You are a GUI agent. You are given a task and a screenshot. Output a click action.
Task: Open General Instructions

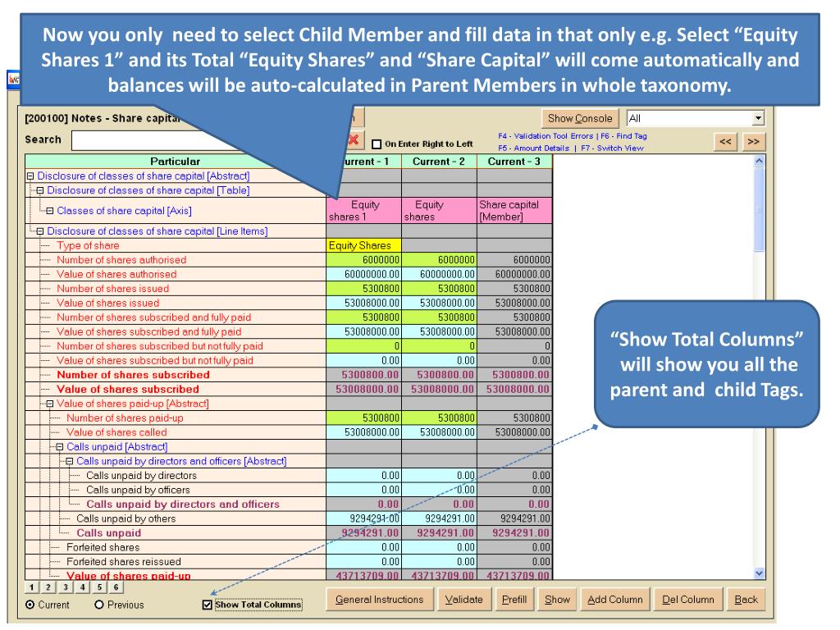(x=379, y=600)
